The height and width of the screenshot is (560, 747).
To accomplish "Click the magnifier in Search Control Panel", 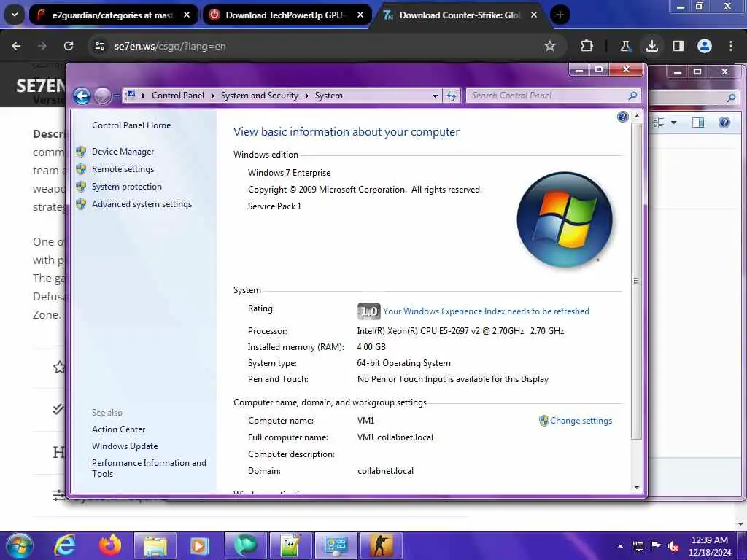I will pos(632,96).
